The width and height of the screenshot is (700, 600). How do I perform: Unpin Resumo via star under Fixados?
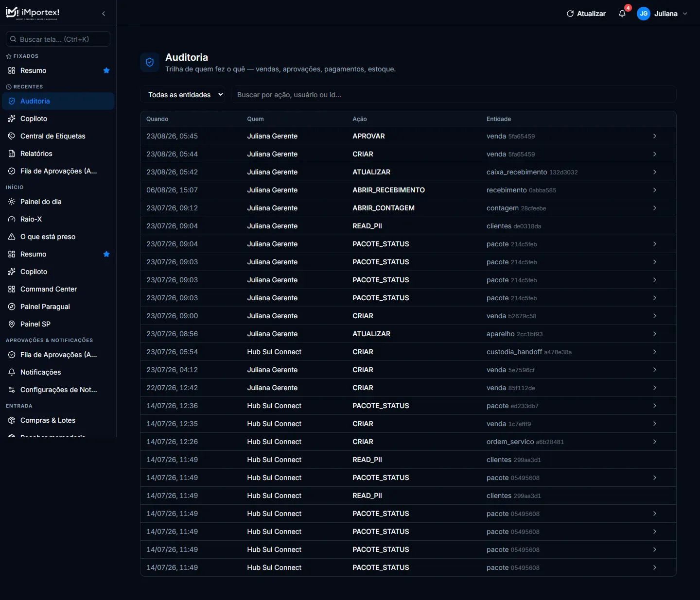click(106, 70)
